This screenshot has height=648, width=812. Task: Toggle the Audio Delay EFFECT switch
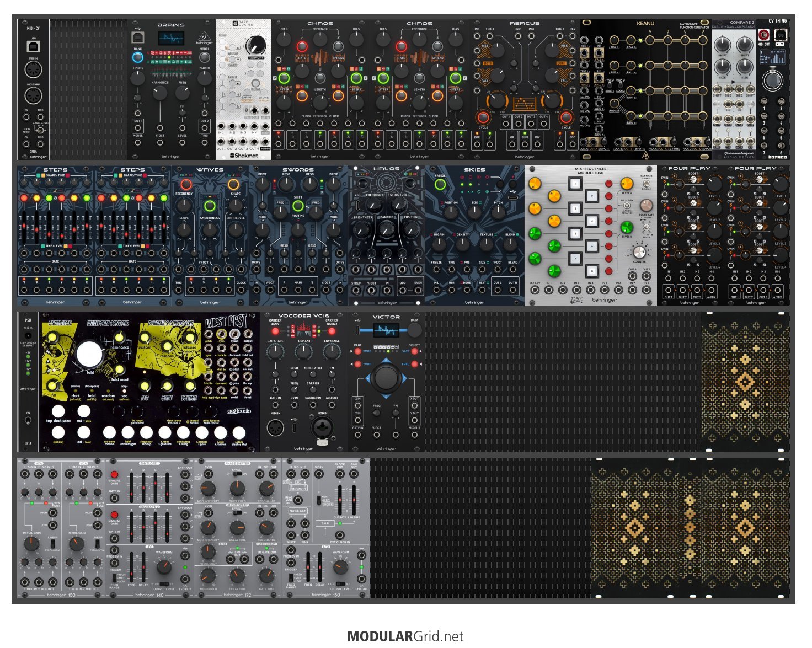pos(238,512)
